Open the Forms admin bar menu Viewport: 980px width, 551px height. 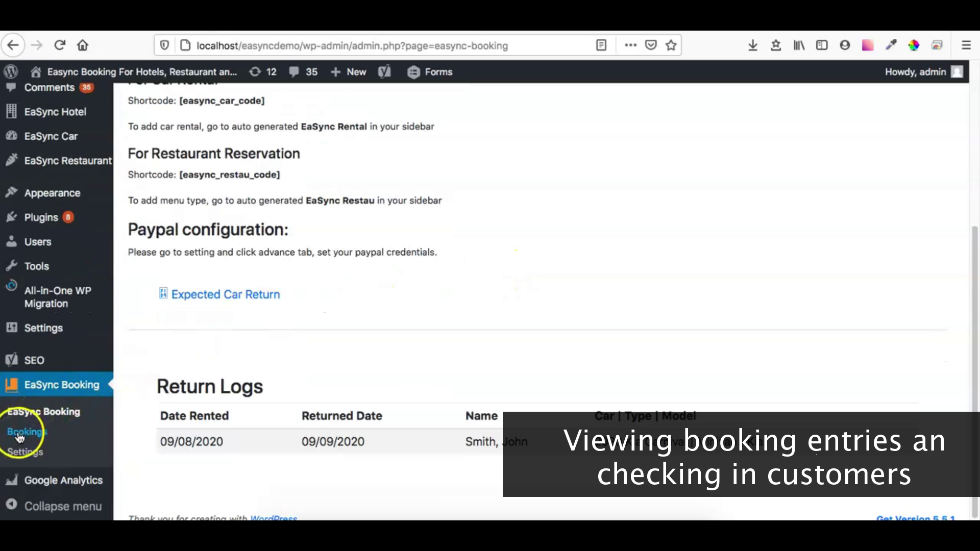pos(430,72)
